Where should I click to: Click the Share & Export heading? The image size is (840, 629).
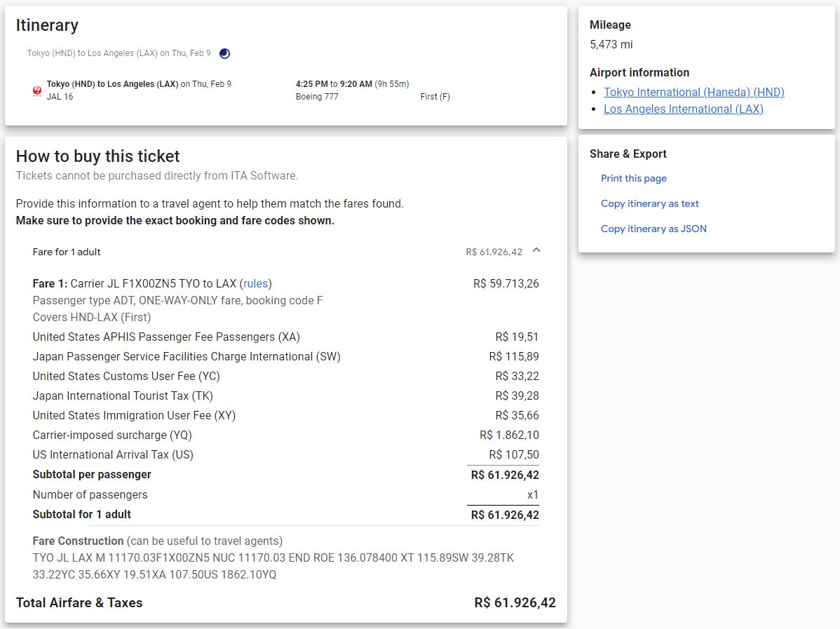[628, 154]
